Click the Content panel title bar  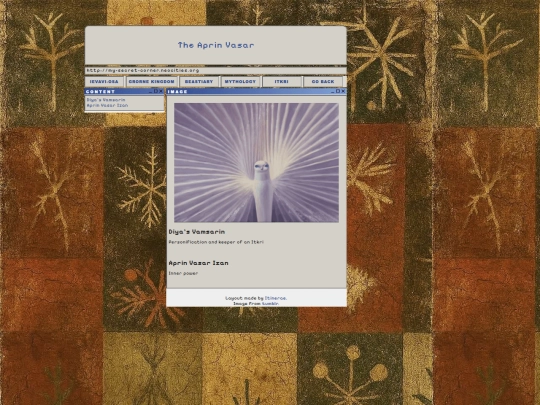click(124, 91)
